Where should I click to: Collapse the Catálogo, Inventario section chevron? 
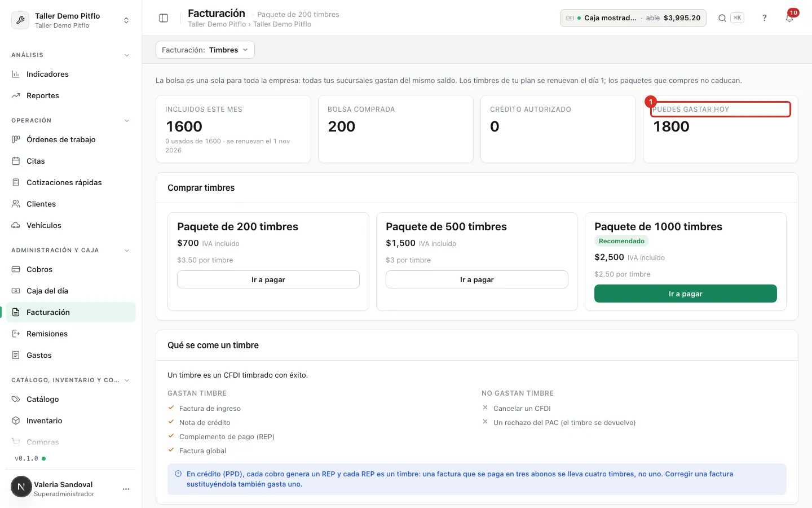127,380
